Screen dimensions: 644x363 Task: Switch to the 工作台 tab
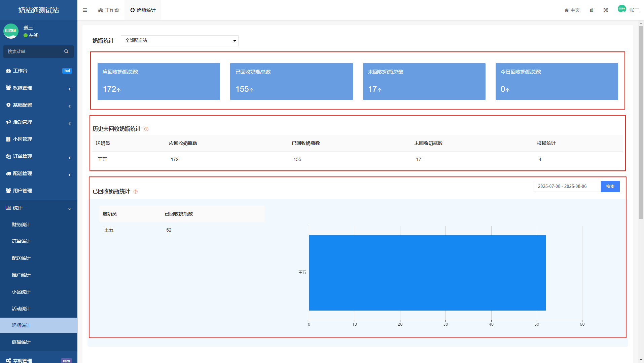(109, 10)
